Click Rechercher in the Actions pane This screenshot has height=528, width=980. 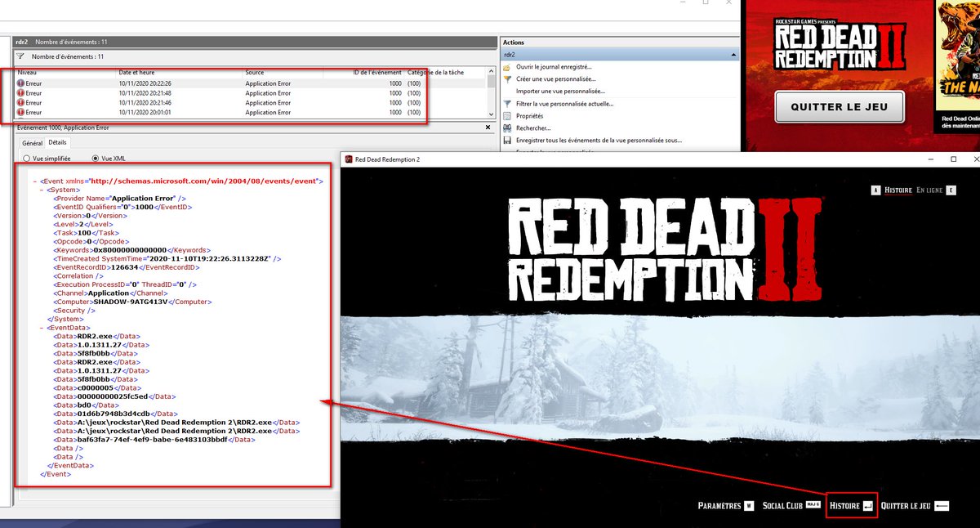pos(533,128)
